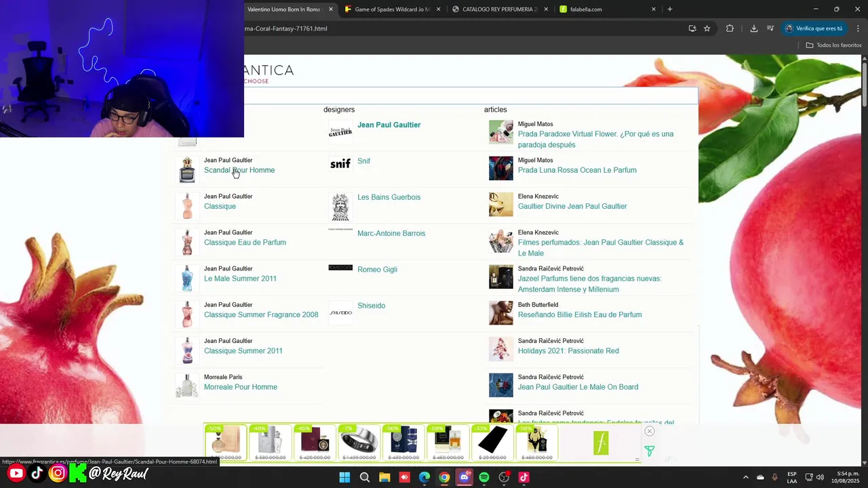Open the Classique perfume link
The height and width of the screenshot is (488, 868).
(220, 206)
